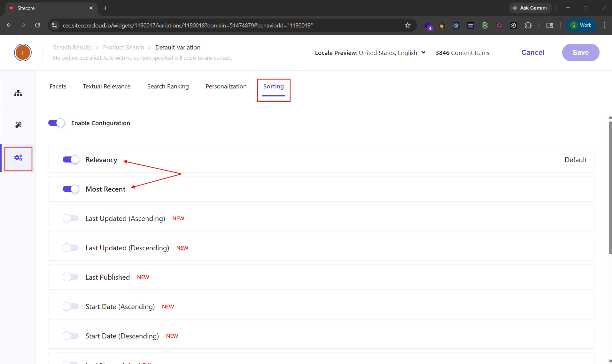Viewport: 612px width, 364px height.
Task: Bookmark this page with the star icon
Action: click(407, 25)
